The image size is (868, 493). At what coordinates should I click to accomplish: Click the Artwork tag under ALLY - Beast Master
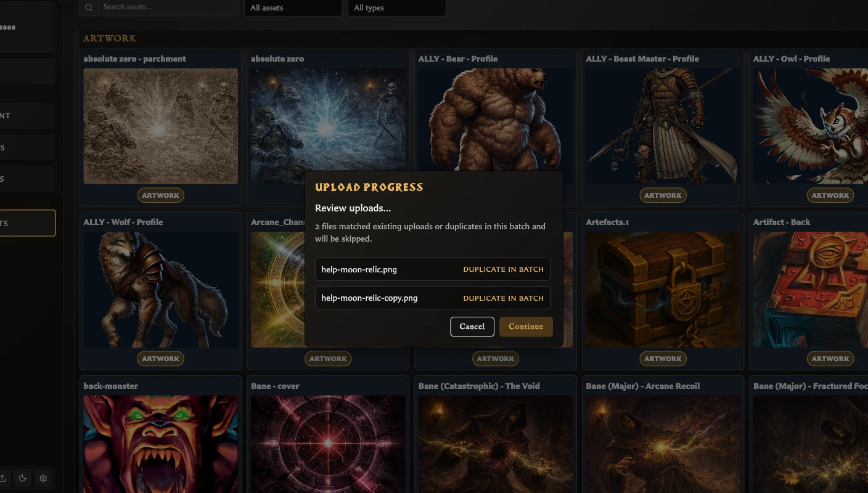(x=663, y=195)
